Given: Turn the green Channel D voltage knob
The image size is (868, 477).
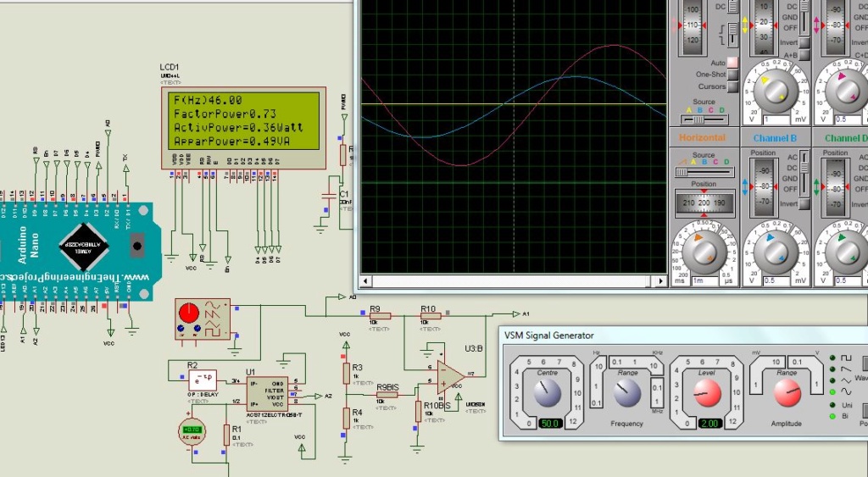Looking at the screenshot, I should tap(847, 252).
